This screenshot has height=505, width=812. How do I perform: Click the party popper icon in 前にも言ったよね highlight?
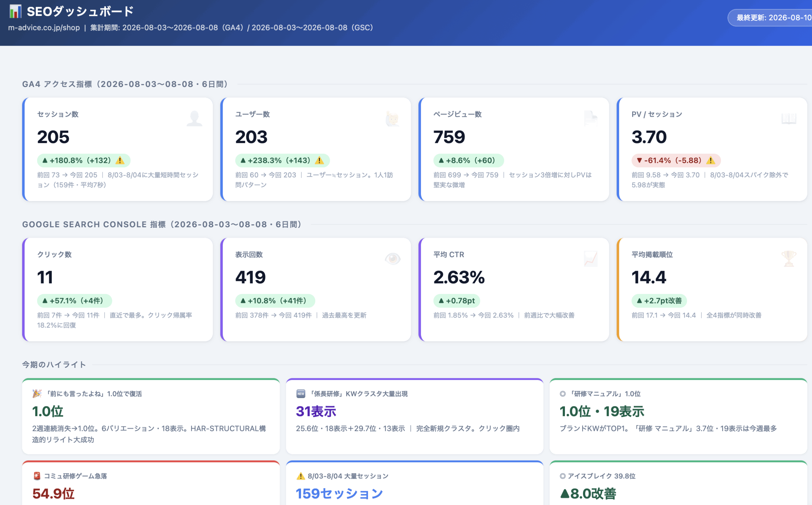[37, 394]
